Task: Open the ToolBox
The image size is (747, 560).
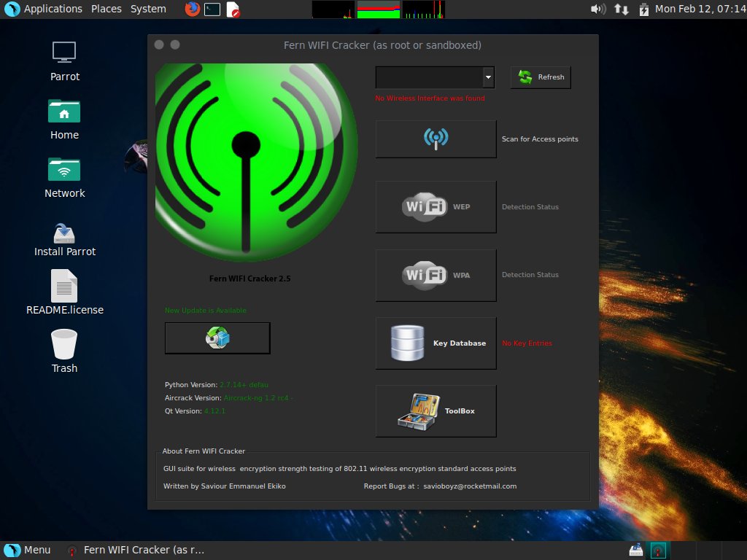Action: pos(436,411)
